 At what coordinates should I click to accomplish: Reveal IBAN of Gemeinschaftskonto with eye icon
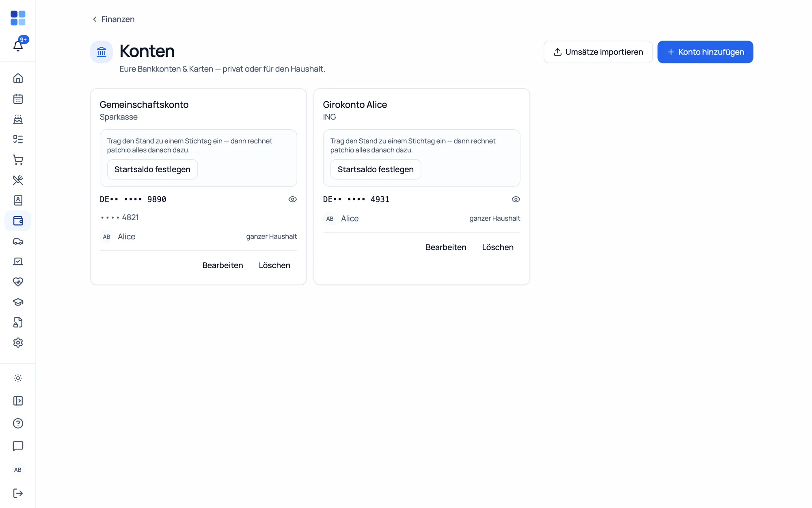[x=292, y=199]
